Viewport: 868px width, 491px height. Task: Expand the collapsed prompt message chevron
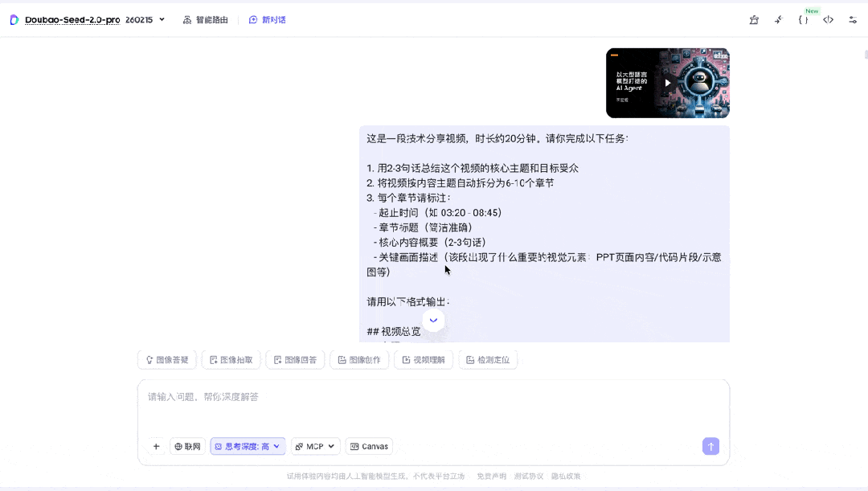(x=433, y=320)
